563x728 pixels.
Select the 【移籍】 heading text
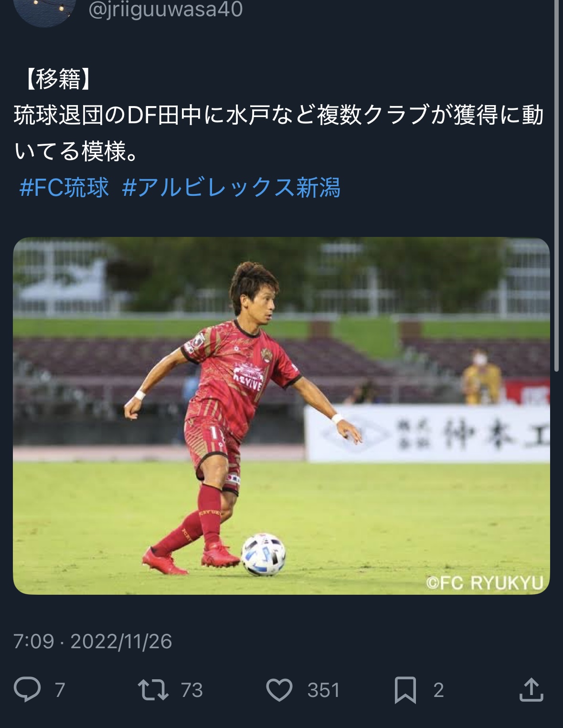pos(57,79)
